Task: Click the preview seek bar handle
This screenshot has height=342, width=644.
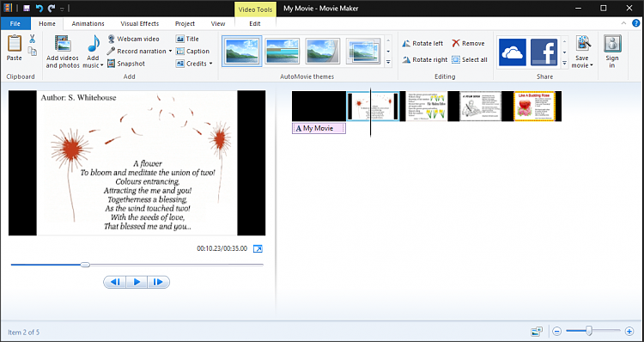Action: pyautogui.click(x=85, y=266)
